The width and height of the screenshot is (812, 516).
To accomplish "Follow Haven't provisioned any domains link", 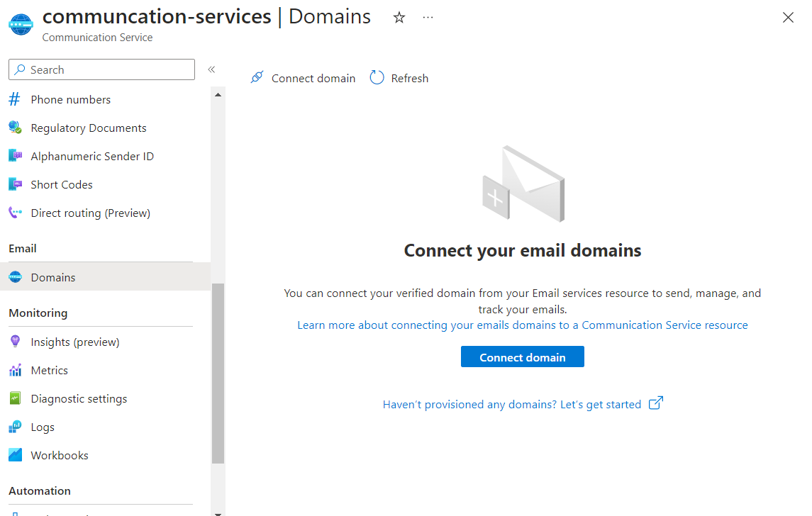I will [x=511, y=404].
